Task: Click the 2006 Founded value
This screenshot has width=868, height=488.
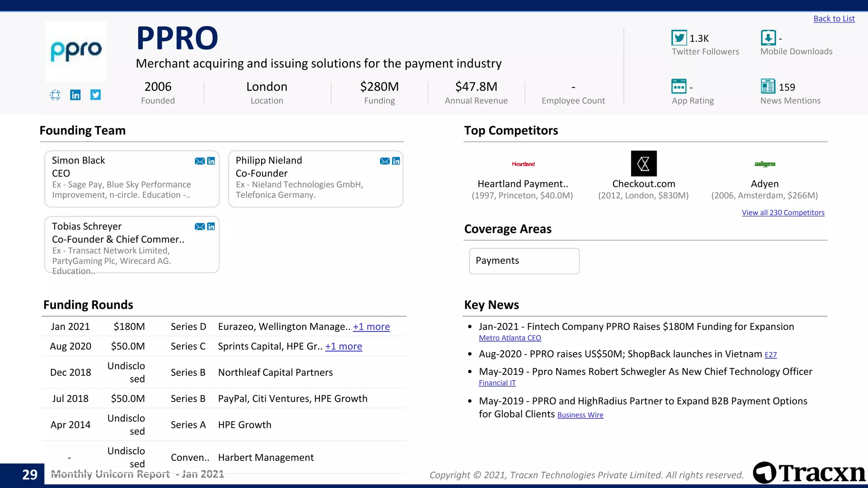Action: point(158,86)
